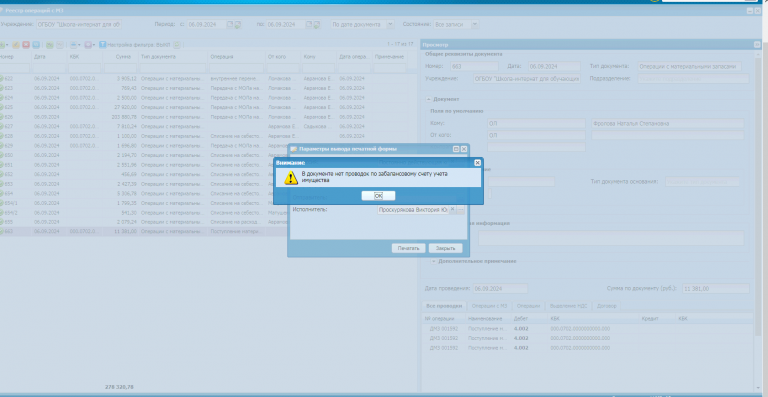Click filter input under Дата column
This screenshot has width=768, height=397.
49,68
